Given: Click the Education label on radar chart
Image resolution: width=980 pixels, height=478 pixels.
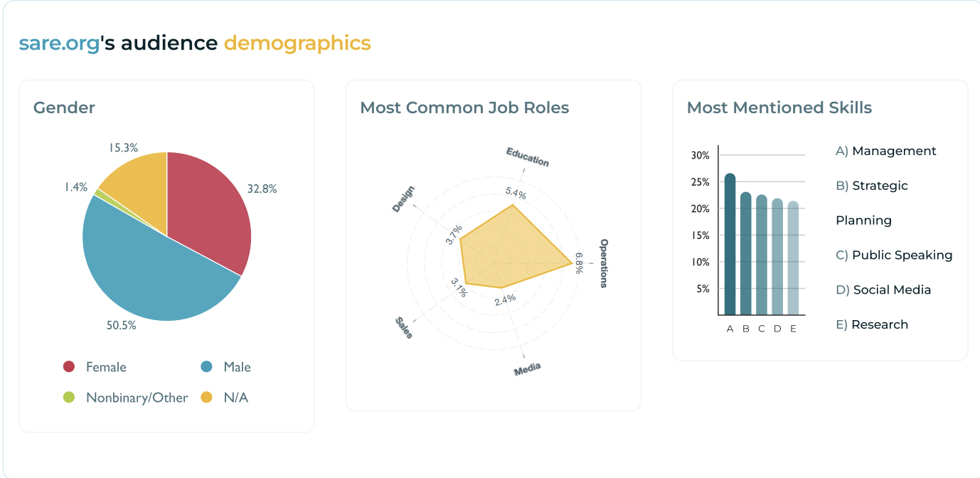Looking at the screenshot, I should click(x=527, y=156).
